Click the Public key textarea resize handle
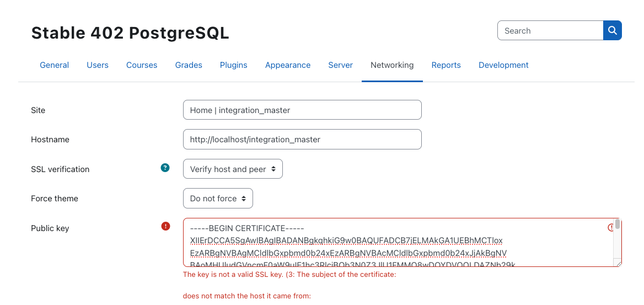 pyautogui.click(x=618, y=263)
